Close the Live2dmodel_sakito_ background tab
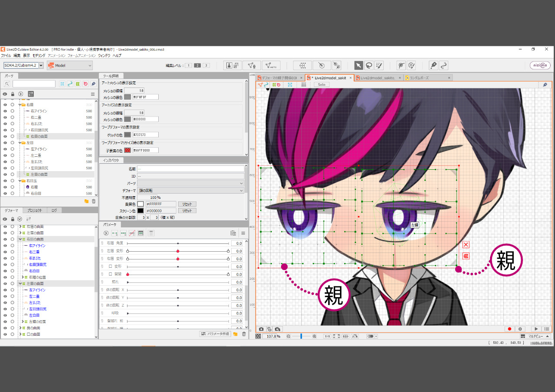The width and height of the screenshot is (555, 392). coord(400,78)
